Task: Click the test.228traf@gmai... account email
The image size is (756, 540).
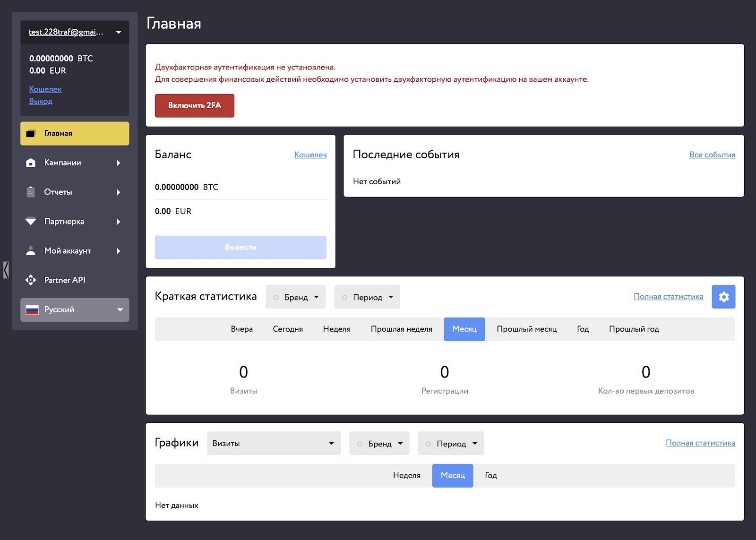Action: point(66,32)
